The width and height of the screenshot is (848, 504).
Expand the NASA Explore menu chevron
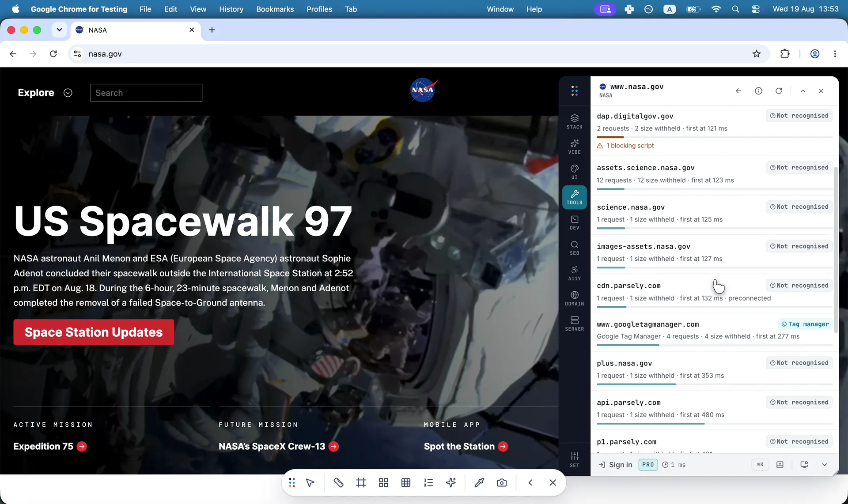click(68, 93)
